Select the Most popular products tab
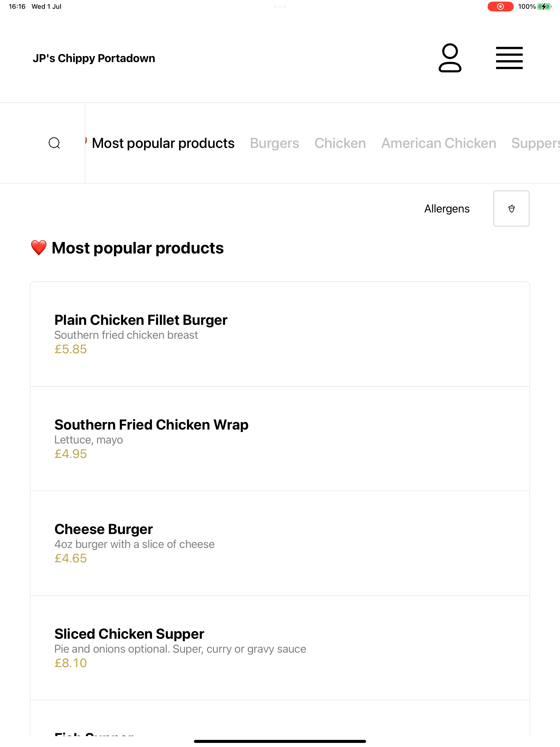560x747 pixels. point(163,143)
